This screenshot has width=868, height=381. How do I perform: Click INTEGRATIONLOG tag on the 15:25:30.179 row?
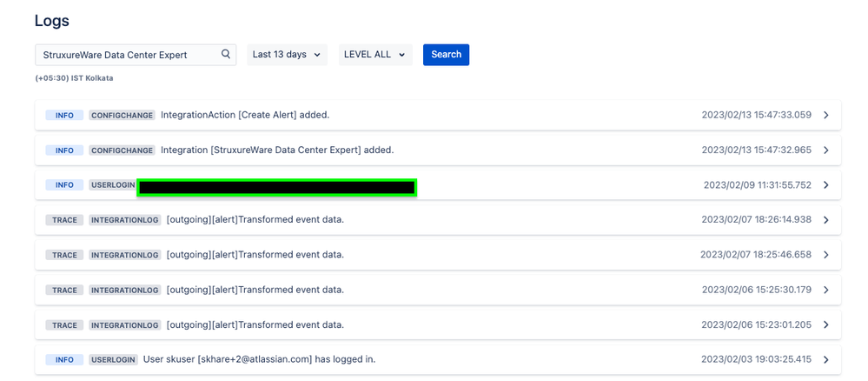(x=124, y=290)
